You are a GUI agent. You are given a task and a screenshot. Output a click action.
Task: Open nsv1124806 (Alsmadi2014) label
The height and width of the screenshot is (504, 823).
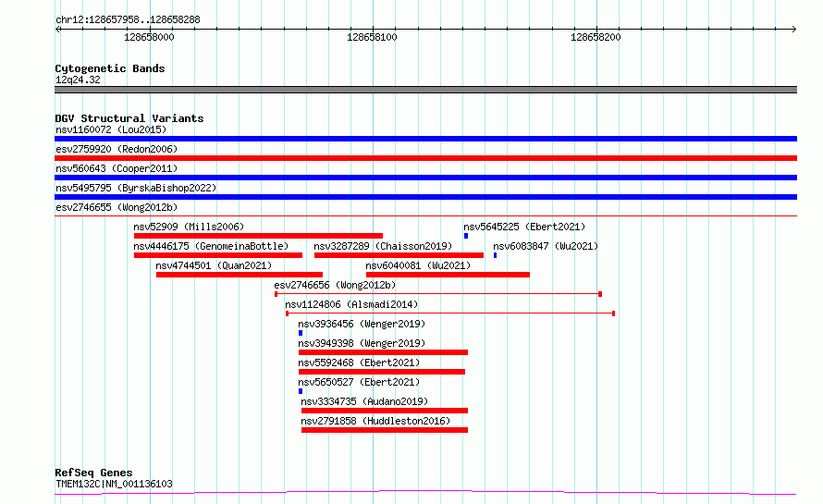351,304
